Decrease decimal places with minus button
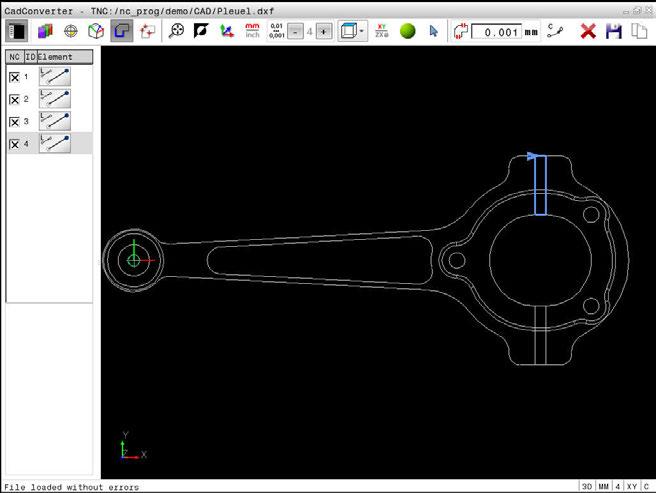This screenshot has height=493, width=656. click(x=296, y=31)
